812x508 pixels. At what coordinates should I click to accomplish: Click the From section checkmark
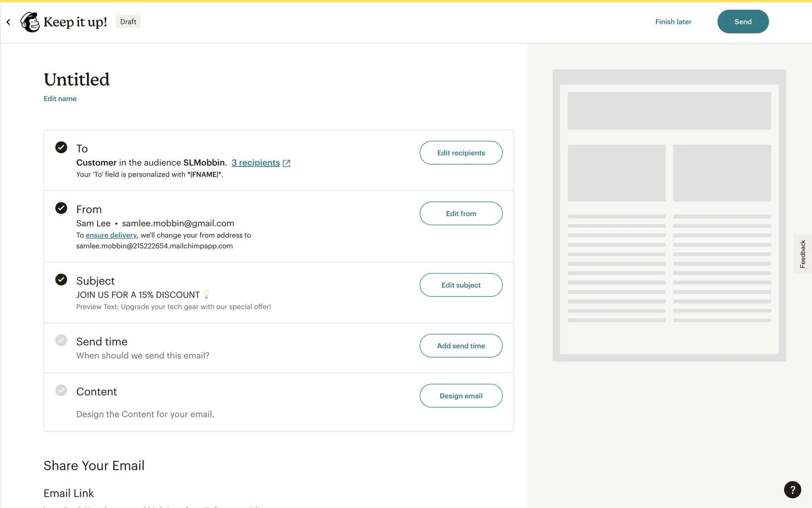(x=61, y=208)
